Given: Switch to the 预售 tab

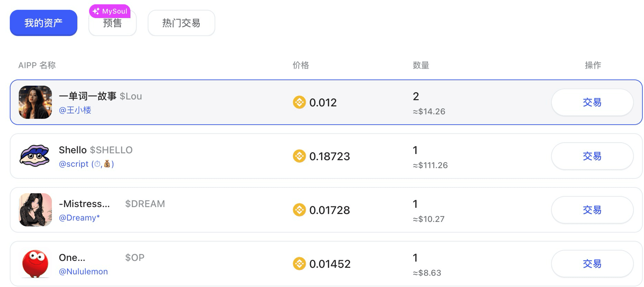Looking at the screenshot, I should (112, 23).
